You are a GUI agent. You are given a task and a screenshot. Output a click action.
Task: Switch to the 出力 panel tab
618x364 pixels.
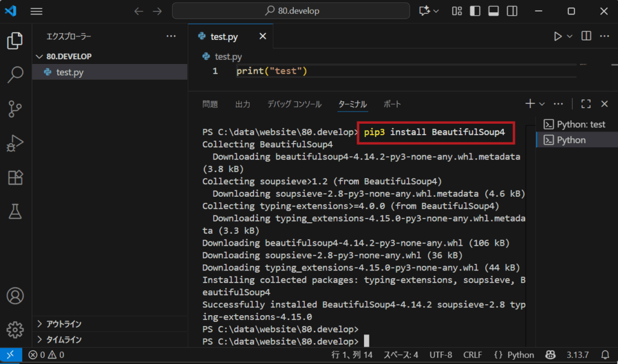(243, 104)
